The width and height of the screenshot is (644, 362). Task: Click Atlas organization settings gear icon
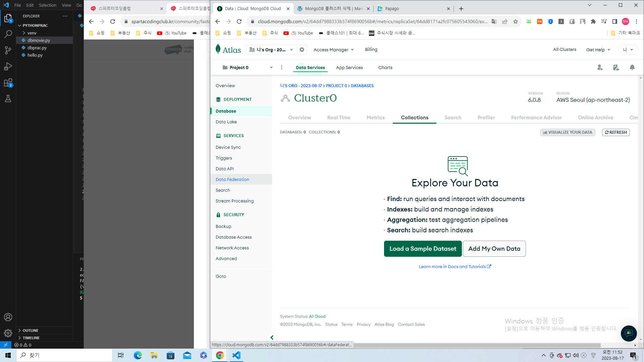pyautogui.click(x=302, y=50)
